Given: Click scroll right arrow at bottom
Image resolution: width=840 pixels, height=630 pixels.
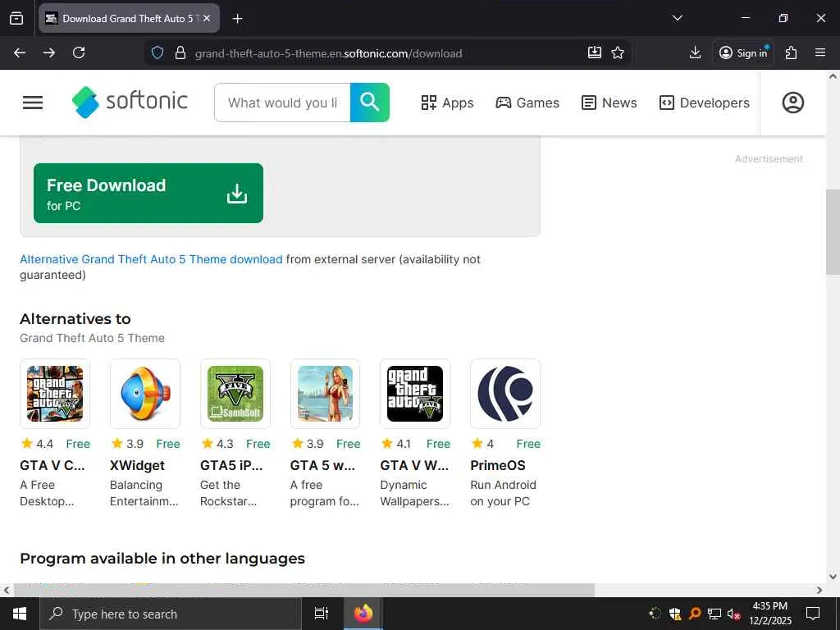Looking at the screenshot, I should click(819, 590).
